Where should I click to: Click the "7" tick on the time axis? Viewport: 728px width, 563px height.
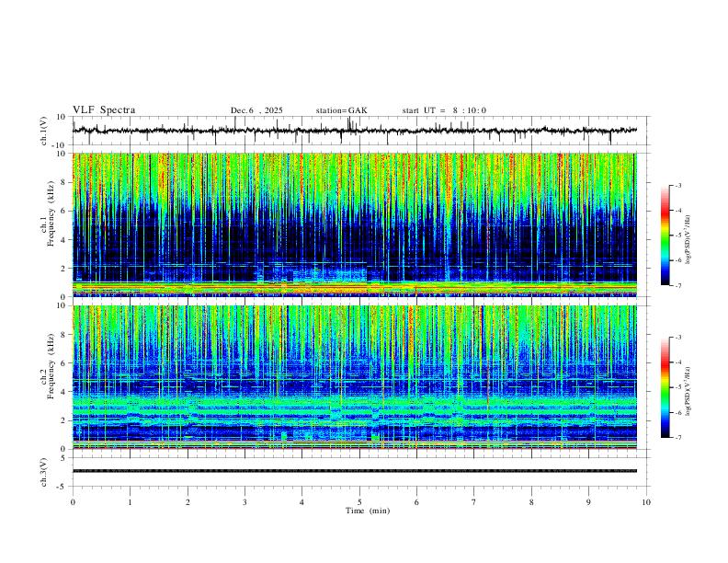click(474, 502)
